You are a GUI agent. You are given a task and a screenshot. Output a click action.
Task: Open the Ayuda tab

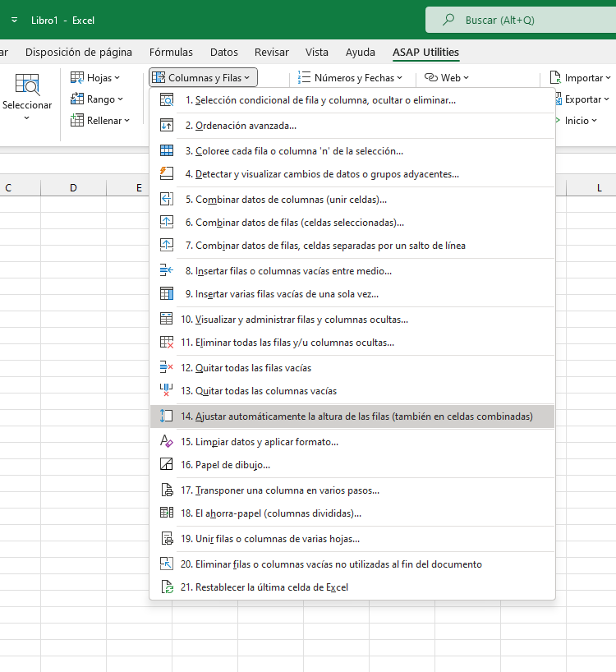coord(361,53)
